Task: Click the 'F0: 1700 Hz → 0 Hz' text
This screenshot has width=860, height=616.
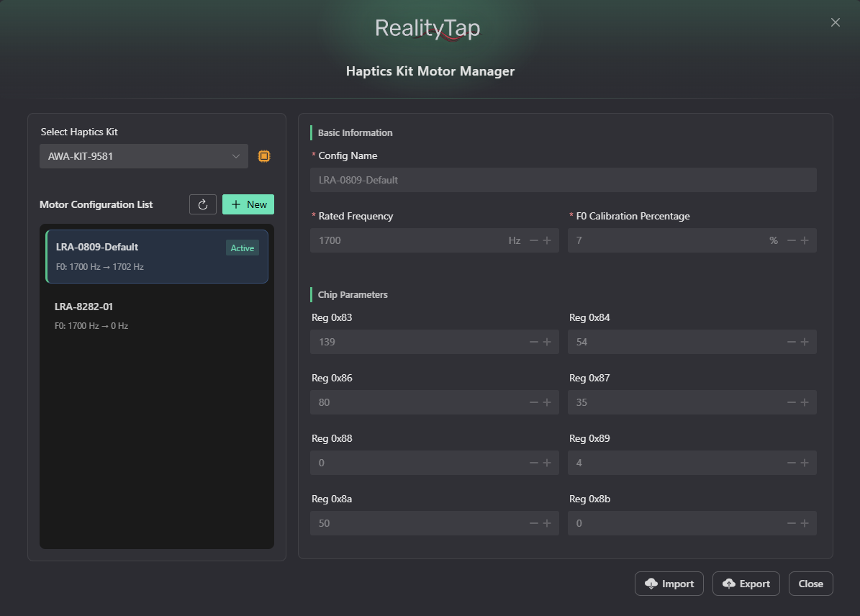Action: 91,326
